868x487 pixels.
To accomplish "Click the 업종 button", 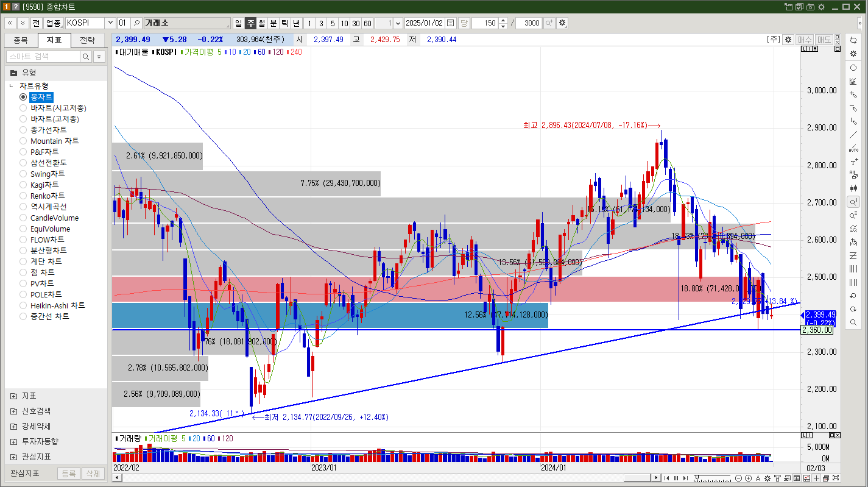I will [x=53, y=23].
